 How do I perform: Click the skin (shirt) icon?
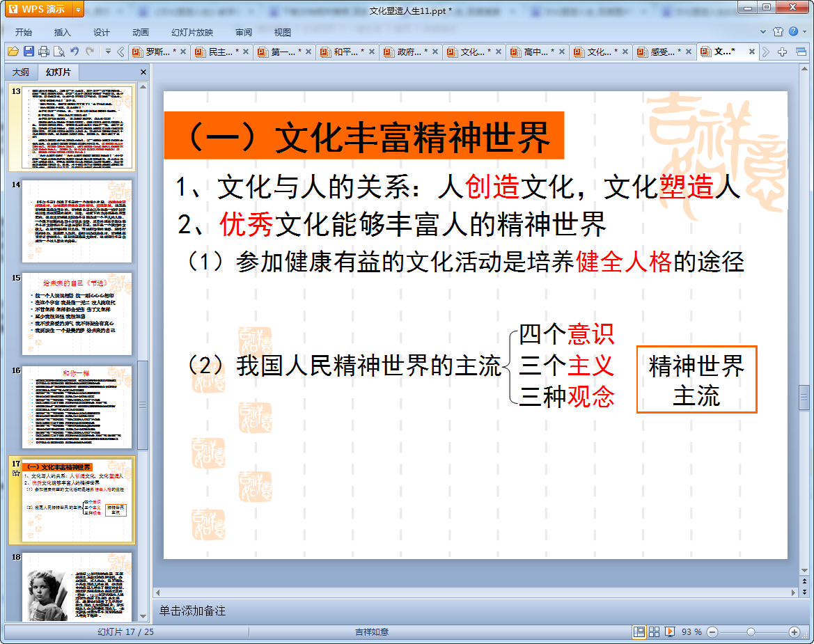pos(778,31)
